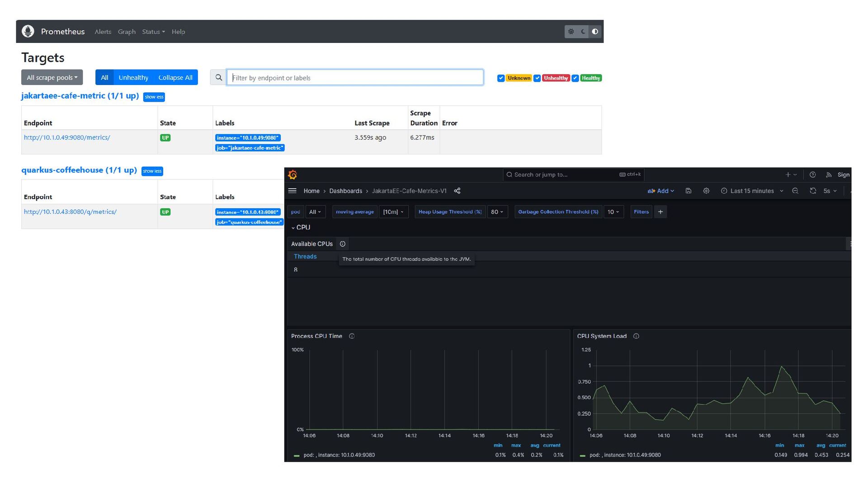Click the CPU System Load info icon
The image size is (868, 488).
pyautogui.click(x=636, y=336)
